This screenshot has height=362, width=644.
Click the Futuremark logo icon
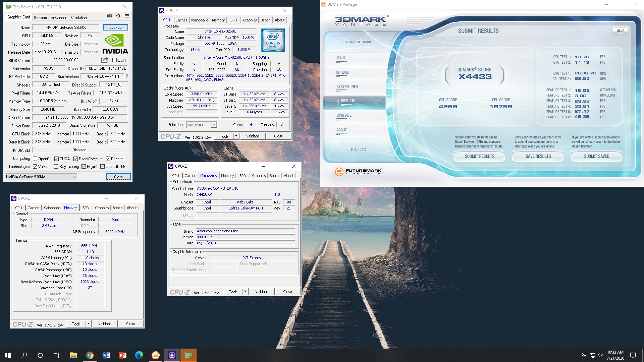(x=339, y=172)
